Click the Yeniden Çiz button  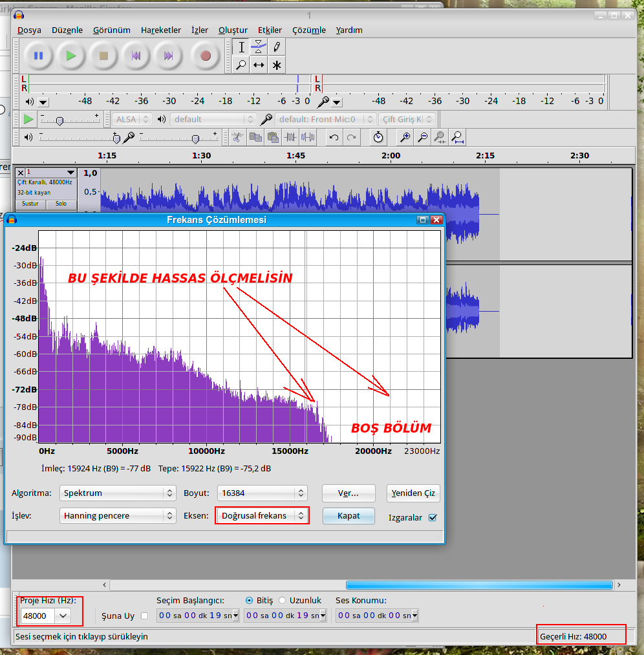(x=413, y=493)
